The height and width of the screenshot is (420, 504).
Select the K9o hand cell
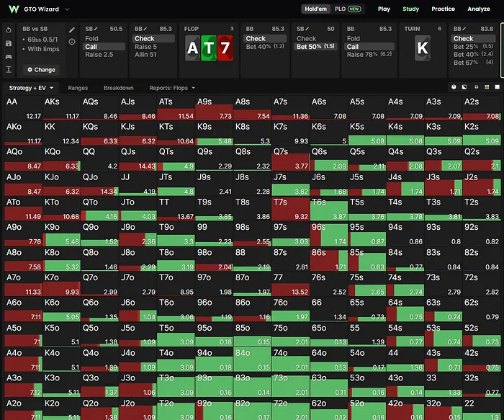(61, 234)
